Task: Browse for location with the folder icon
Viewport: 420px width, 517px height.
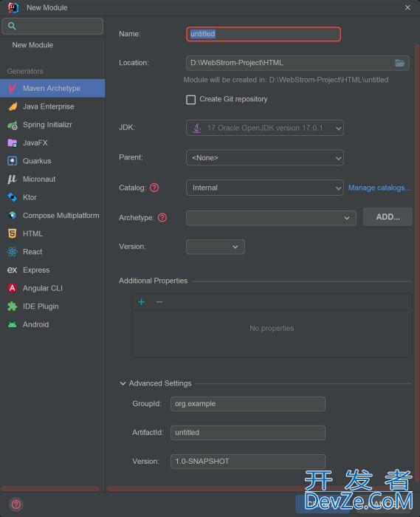Action: pos(399,63)
